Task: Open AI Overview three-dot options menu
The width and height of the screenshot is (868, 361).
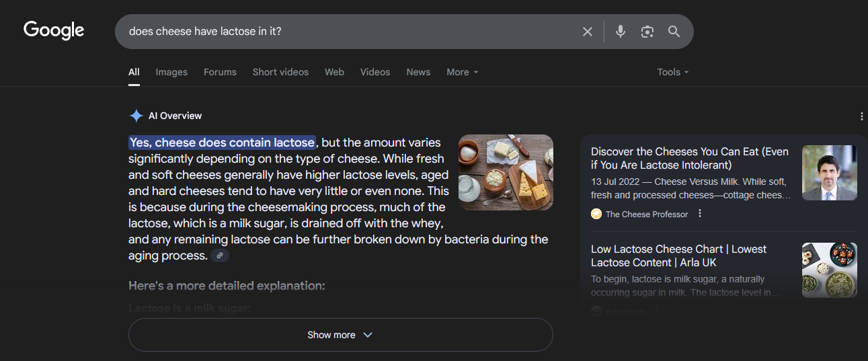Action: pos(862,116)
